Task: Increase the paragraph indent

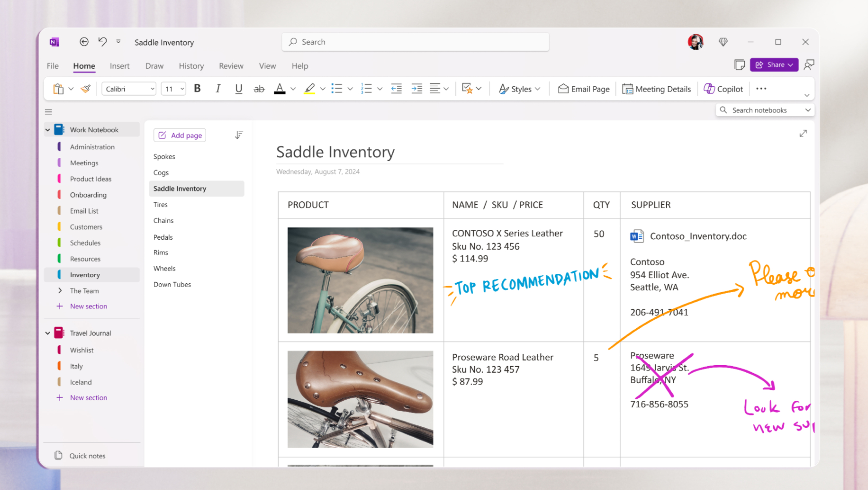Action: [x=417, y=89]
